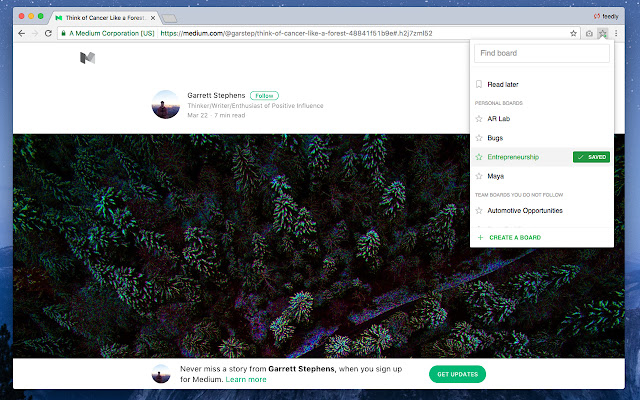Open a new tab with the new tab button
Screen dimensions: 640x400
[169, 18]
